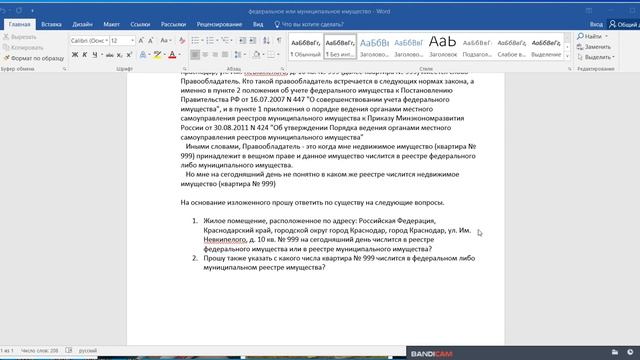Viewport: 640px width, 360px height.
Task: Increase font size with the grow font icon
Action: [x=141, y=40]
